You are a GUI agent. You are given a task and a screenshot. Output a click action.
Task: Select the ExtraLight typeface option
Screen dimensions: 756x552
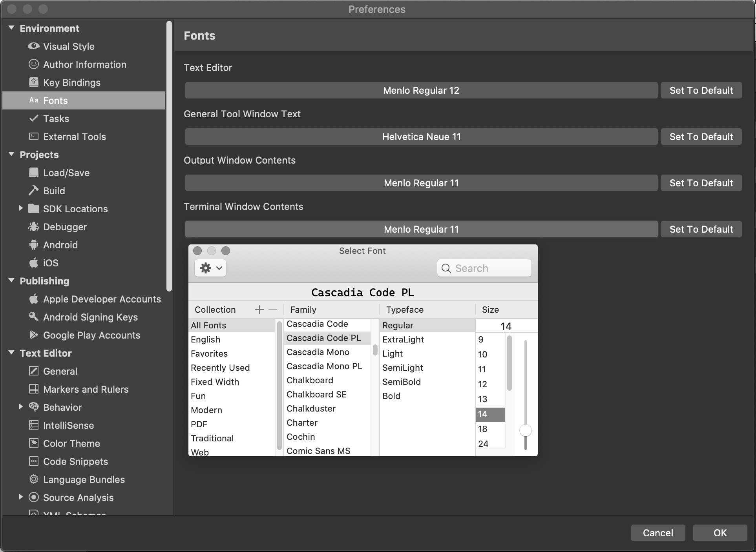[403, 340]
